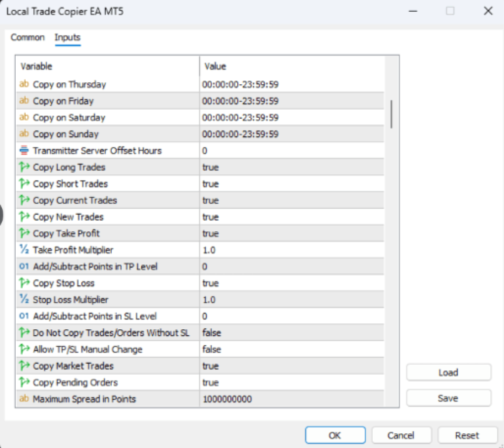The height and width of the screenshot is (448, 504).
Task: Click the fraction icon for Take Profit Multiplier
Action: pos(24,250)
